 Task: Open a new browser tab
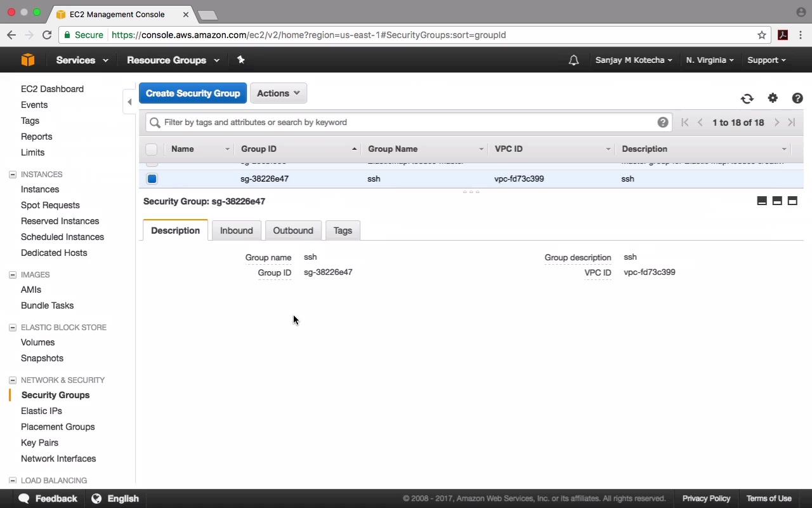[x=207, y=15]
